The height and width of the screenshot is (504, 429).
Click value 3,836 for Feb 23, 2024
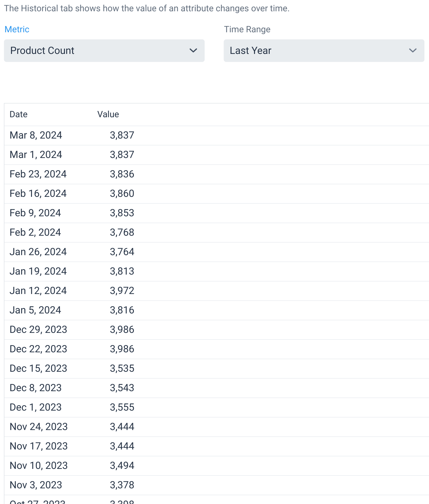point(122,174)
